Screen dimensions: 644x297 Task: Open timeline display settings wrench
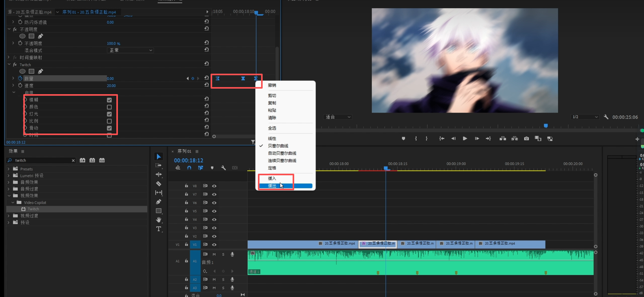(223, 168)
